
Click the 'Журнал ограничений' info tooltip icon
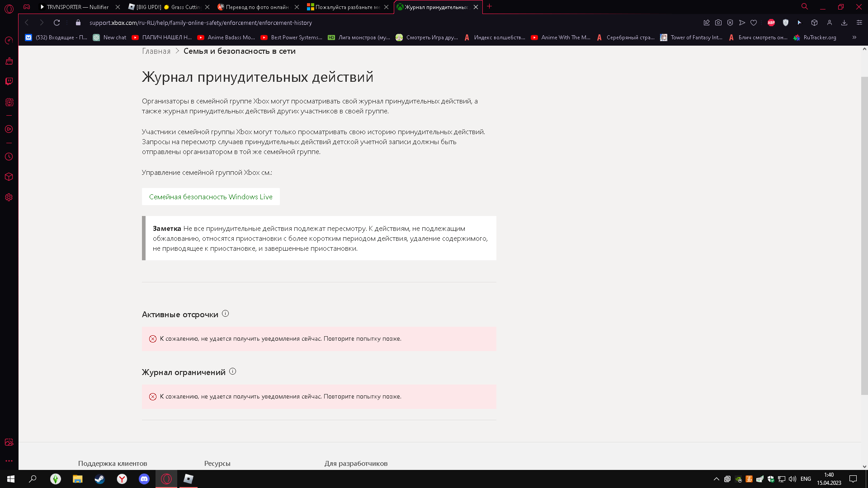point(232,371)
